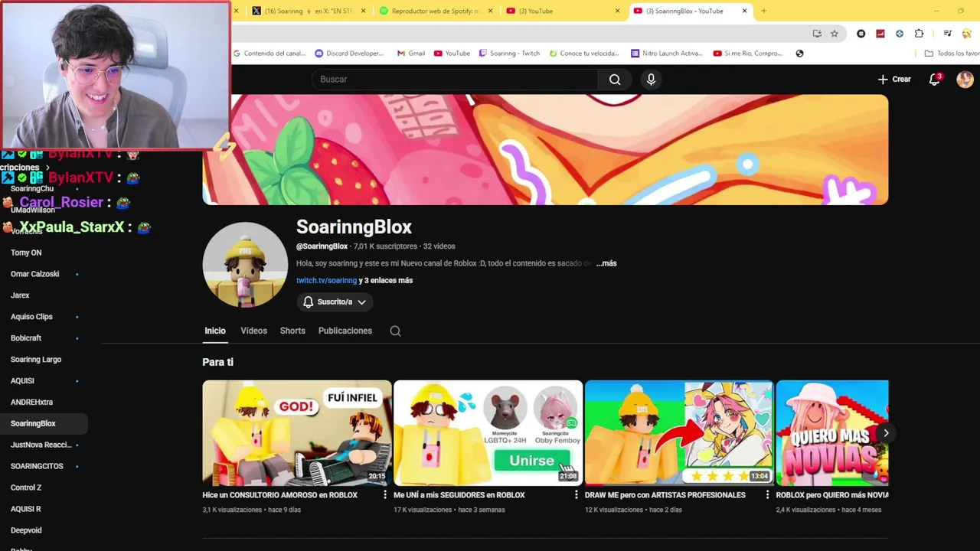Open options menu for 'DRAW ME pero con ARTISTAS' video
The height and width of the screenshot is (551, 980).
click(x=767, y=495)
